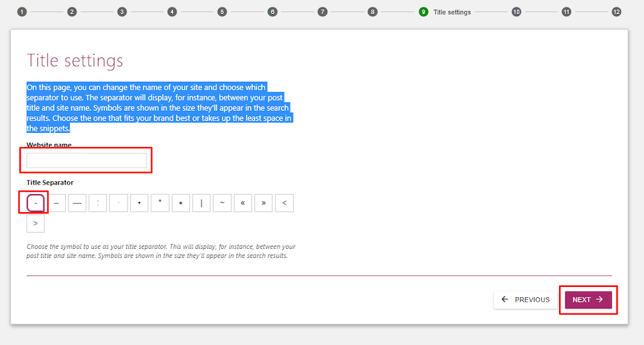Image resolution: width=644 pixels, height=345 pixels.
Task: Click the Website name input field
Action: 87,161
